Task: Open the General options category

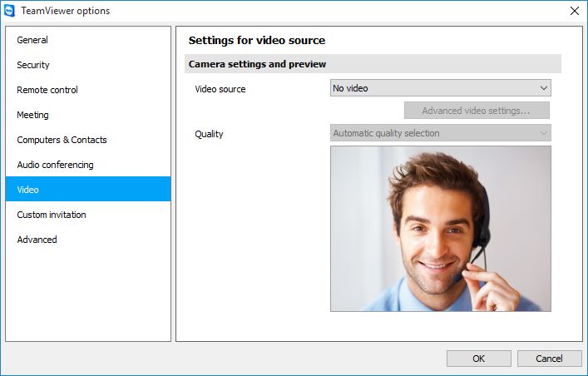Action: (88, 40)
